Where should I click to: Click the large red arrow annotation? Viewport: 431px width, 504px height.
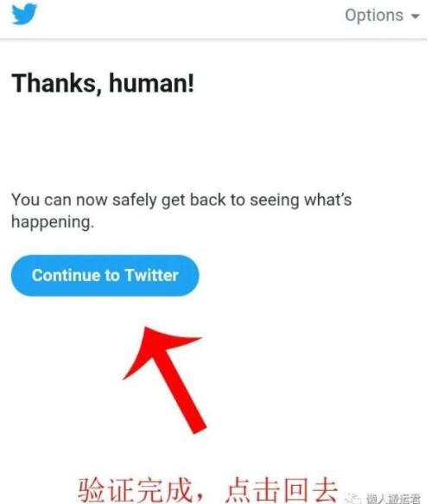[x=165, y=380]
